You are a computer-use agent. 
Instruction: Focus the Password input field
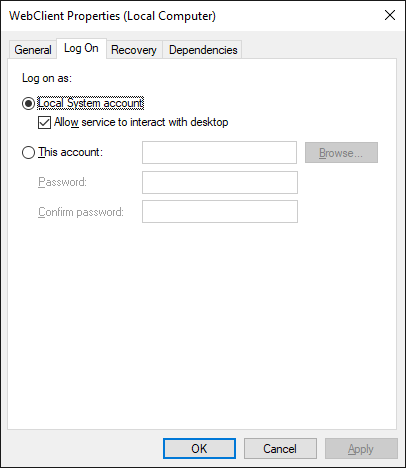220,182
